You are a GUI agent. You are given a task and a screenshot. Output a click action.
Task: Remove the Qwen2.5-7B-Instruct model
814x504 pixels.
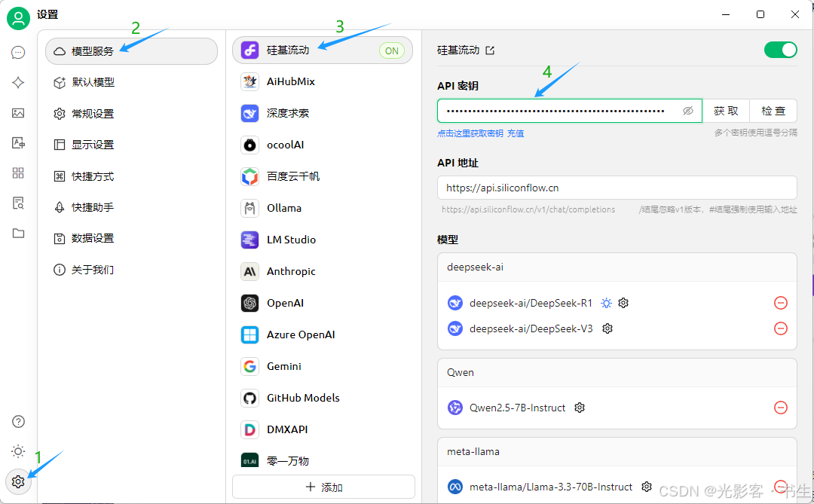point(781,408)
